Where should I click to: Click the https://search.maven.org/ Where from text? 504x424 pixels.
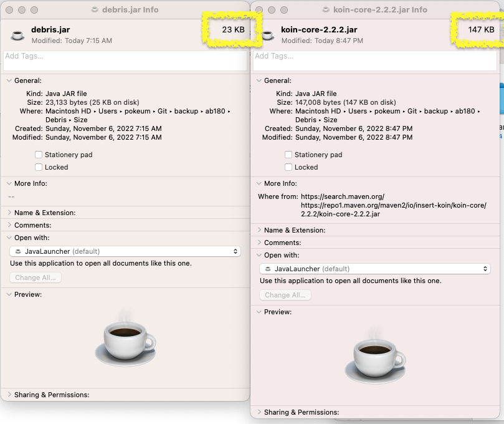pos(342,196)
